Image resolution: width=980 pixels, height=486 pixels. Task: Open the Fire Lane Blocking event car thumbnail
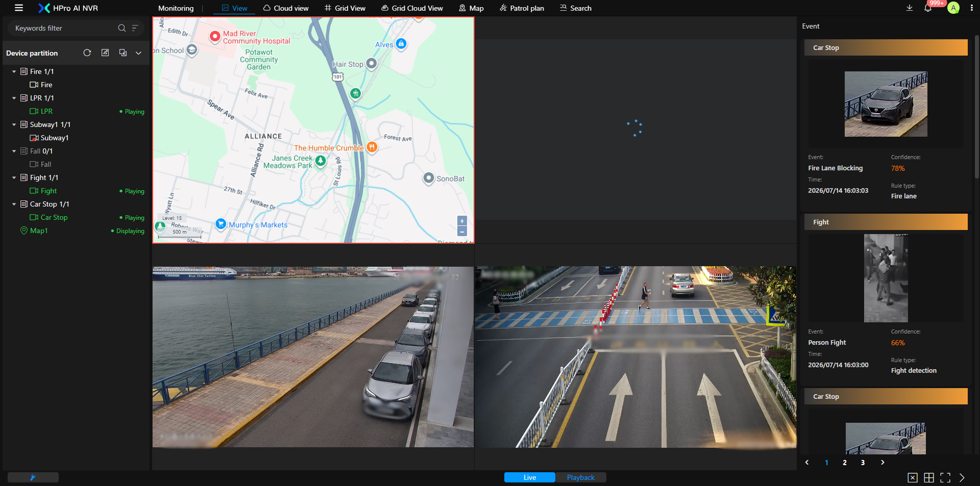point(886,104)
